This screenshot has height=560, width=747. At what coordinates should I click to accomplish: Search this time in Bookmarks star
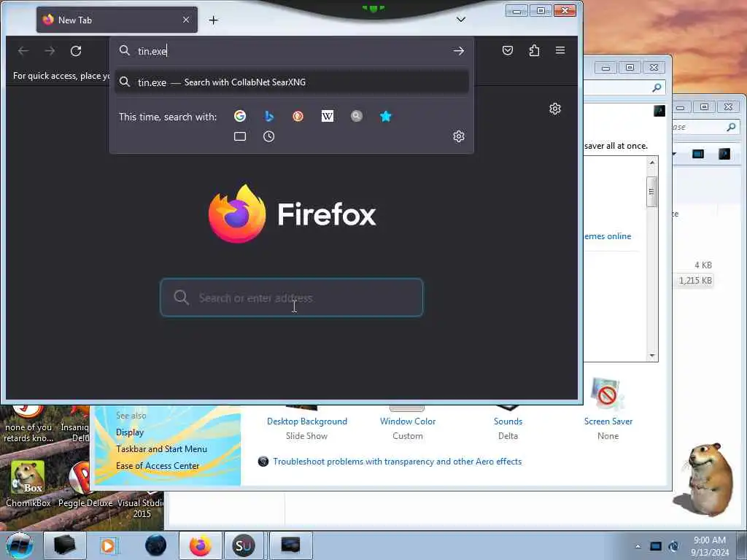pos(386,116)
